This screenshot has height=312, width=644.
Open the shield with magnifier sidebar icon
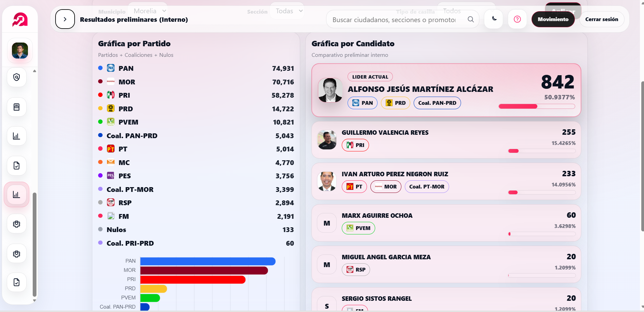(17, 77)
